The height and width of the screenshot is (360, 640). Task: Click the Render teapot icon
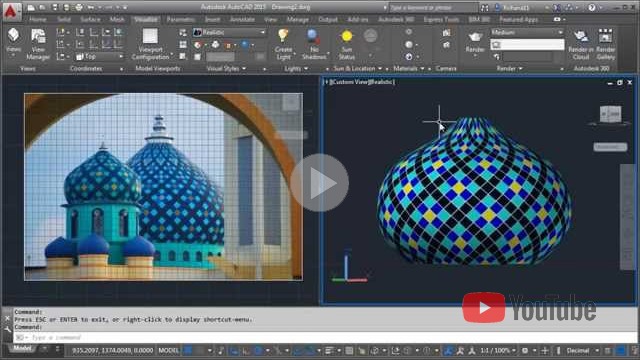(x=475, y=38)
